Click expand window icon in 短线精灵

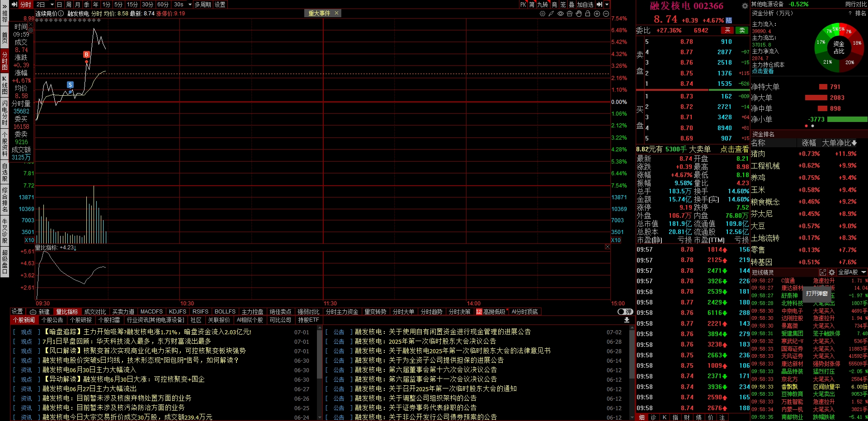point(823,272)
